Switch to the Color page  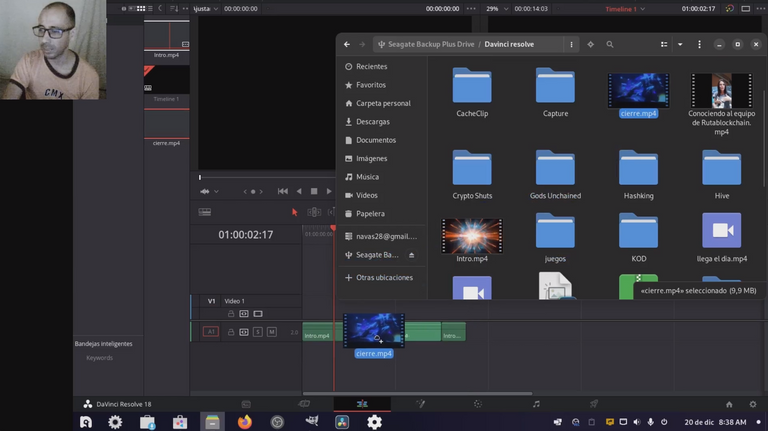478,404
